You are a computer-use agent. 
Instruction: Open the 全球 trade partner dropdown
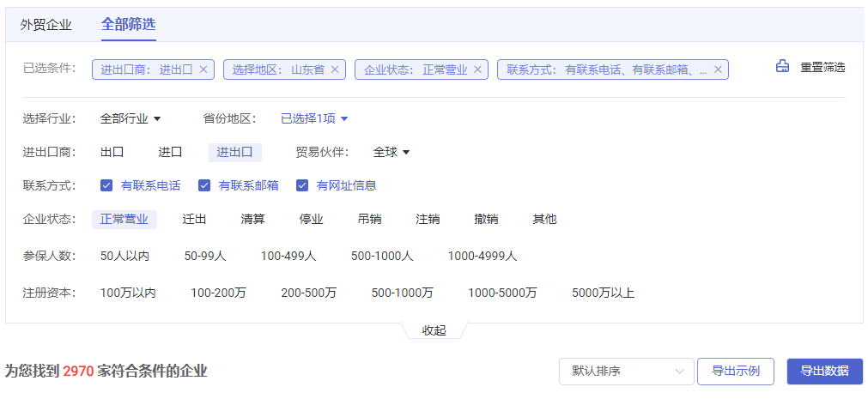tap(392, 152)
